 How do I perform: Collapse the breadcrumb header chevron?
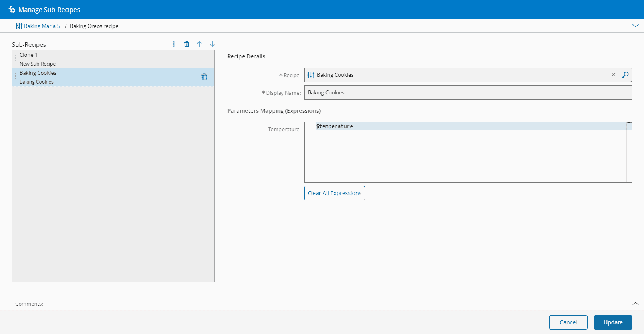(x=635, y=26)
